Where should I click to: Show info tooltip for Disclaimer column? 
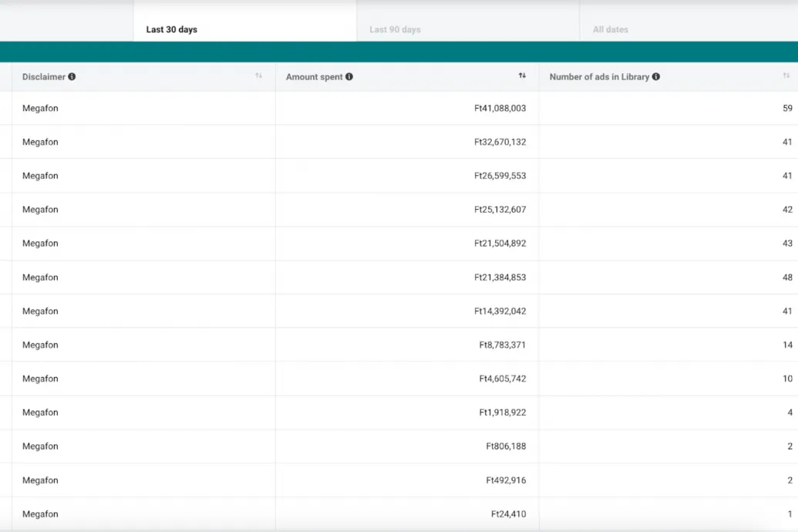coord(72,77)
